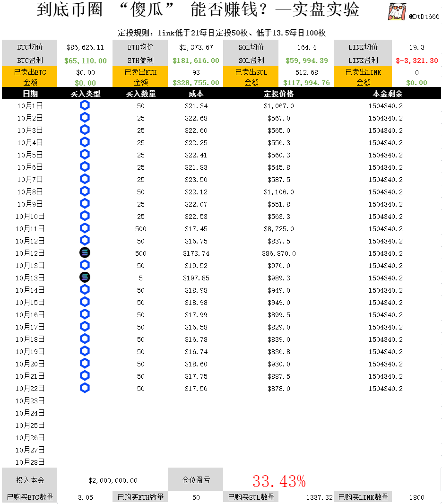Select the 本金剩余 column header
The image size is (442, 504).
(385, 94)
